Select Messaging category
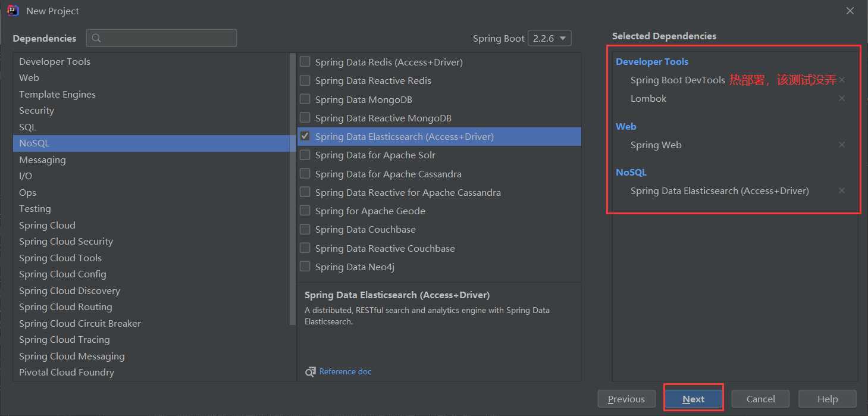Viewport: 868px width, 416px height. point(151,159)
